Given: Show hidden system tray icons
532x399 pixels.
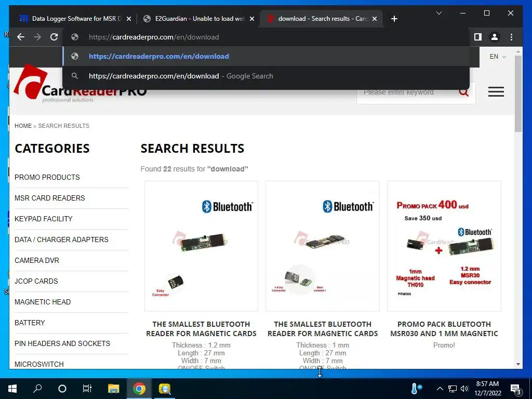Looking at the screenshot, I should click(440, 389).
